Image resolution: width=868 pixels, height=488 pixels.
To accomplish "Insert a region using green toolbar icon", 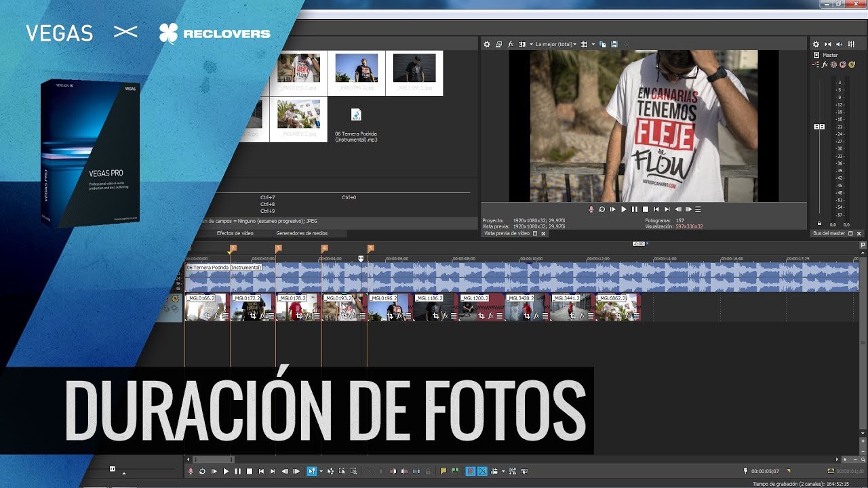I will pos(455,471).
